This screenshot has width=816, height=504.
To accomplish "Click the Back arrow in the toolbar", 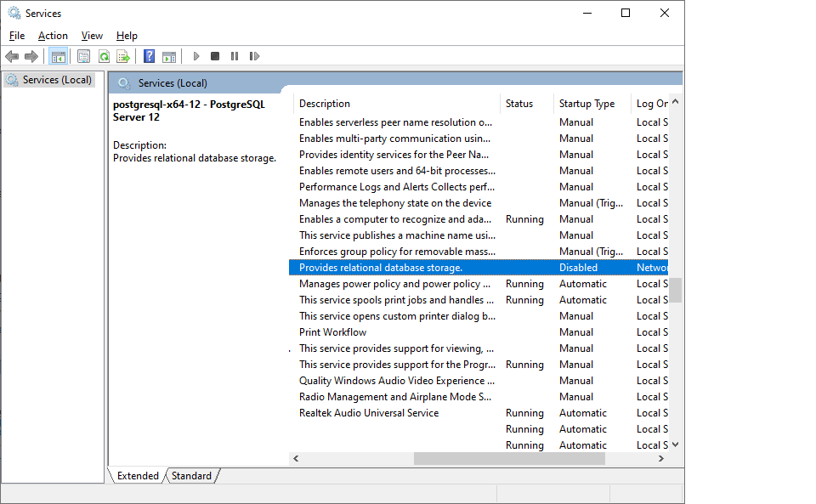I will point(12,57).
